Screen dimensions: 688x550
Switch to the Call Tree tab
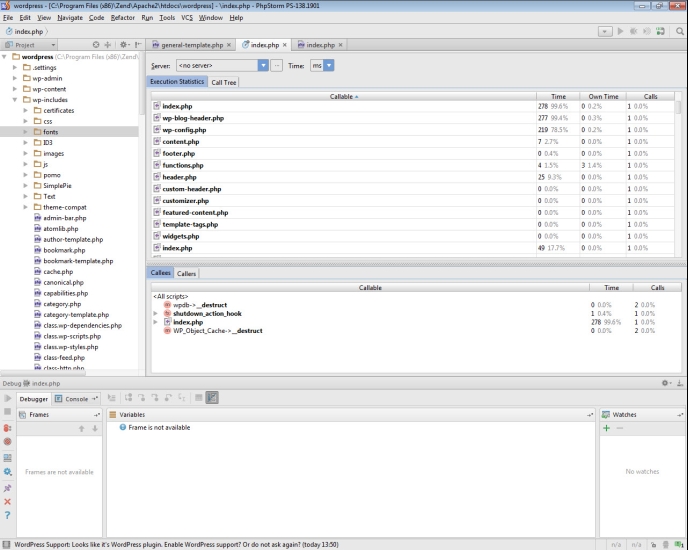tap(224, 82)
